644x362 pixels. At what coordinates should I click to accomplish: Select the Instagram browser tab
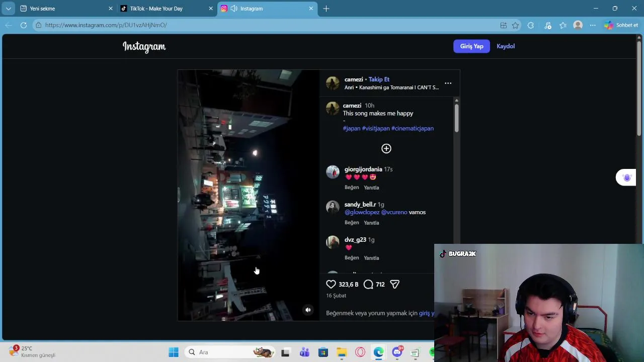click(x=267, y=9)
